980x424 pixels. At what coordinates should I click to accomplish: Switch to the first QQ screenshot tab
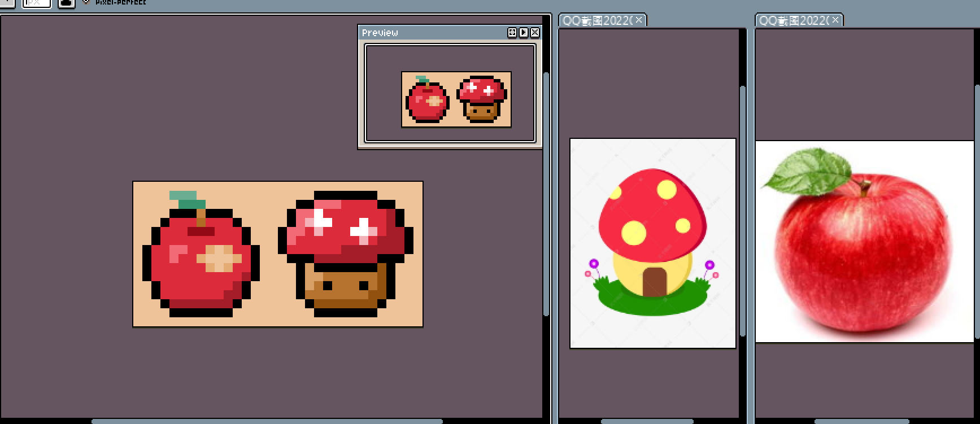point(596,21)
